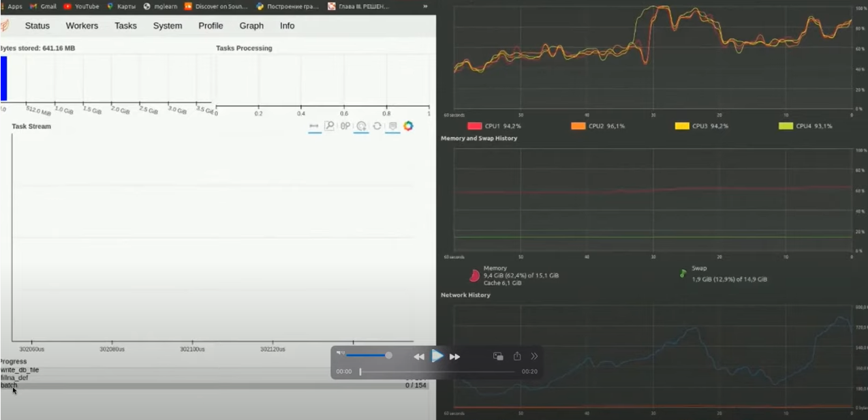Open the Apps bookmark
This screenshot has width=868, height=420.
(x=12, y=6)
